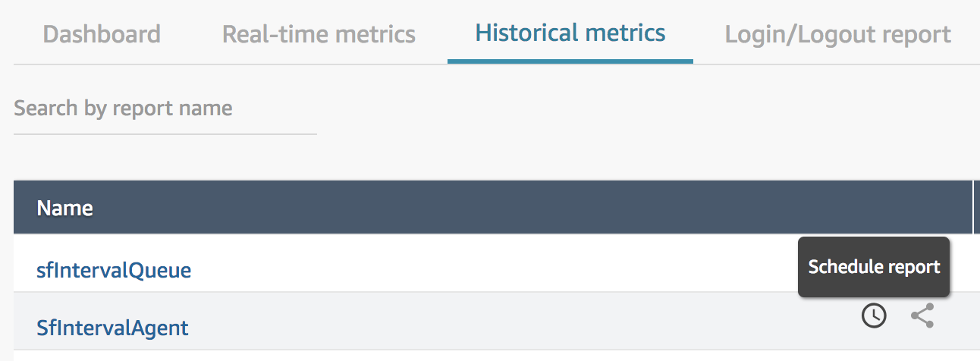Click the Schedule report tooltip bubble
This screenshot has height=361, width=980.
pos(874,267)
